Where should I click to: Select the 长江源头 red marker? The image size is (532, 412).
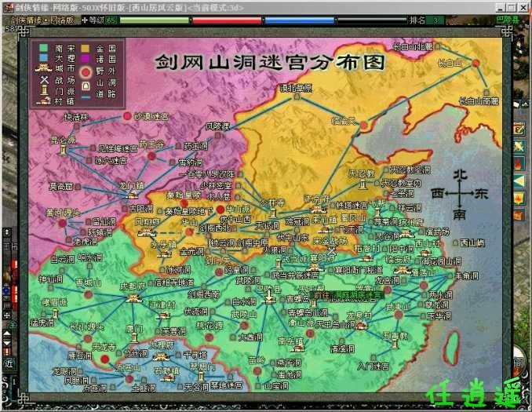coord(88,338)
